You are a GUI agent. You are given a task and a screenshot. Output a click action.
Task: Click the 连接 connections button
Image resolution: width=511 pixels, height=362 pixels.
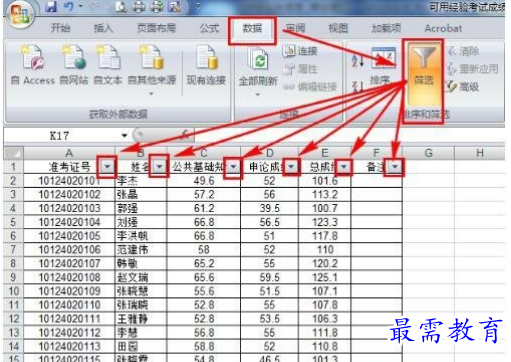pos(300,51)
